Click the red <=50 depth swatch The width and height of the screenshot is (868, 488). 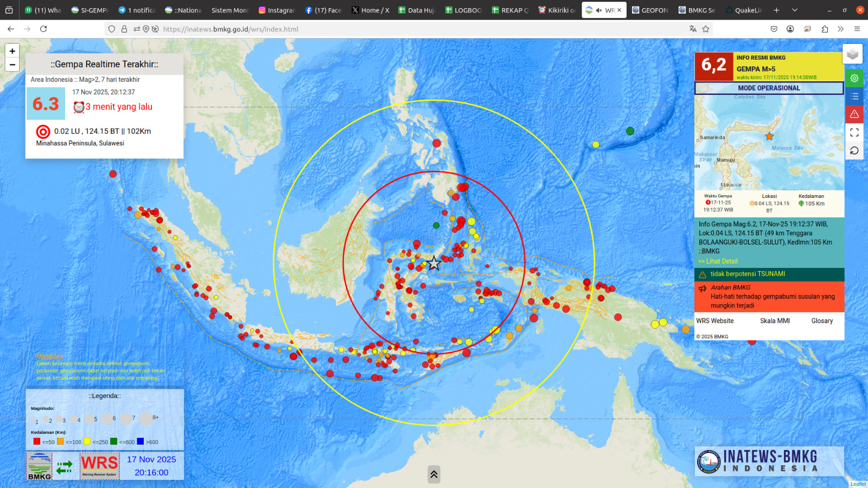point(37,441)
